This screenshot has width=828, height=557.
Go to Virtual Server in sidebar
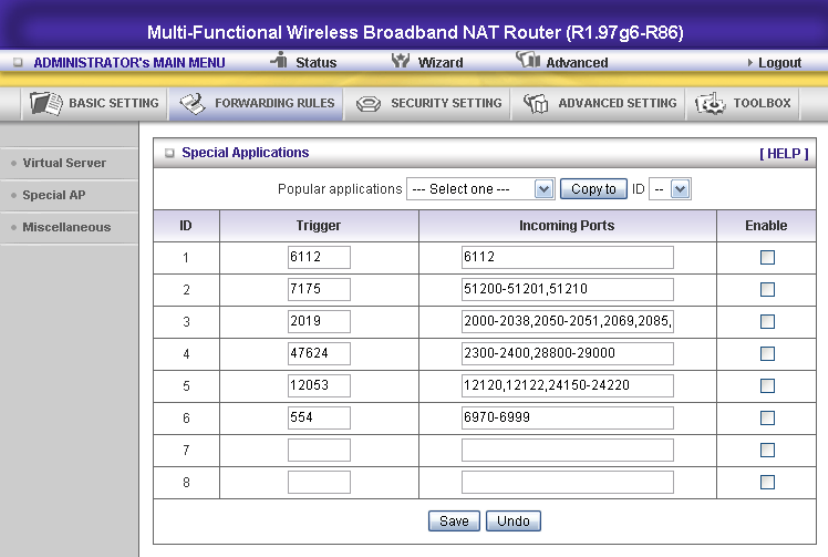pyautogui.click(x=64, y=163)
